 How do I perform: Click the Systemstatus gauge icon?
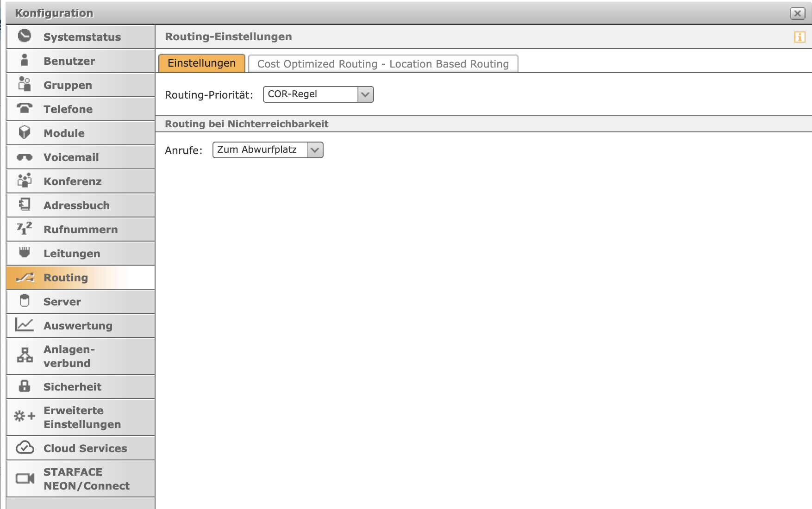tap(25, 36)
